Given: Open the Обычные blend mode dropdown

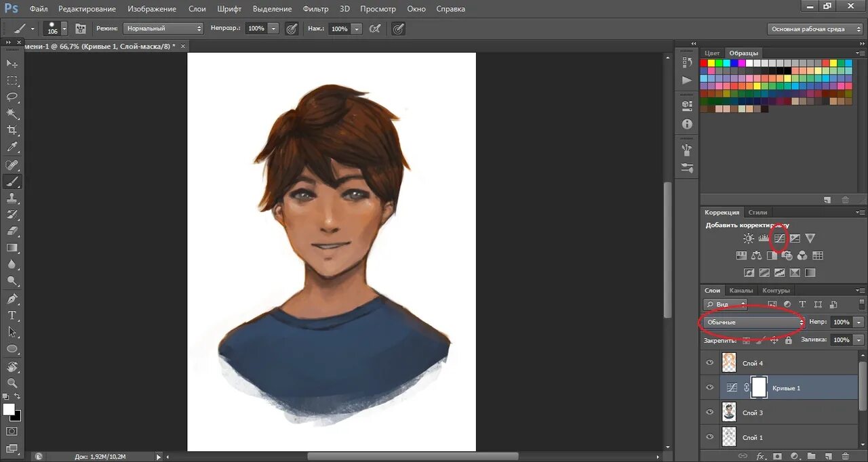Looking at the screenshot, I should [754, 322].
